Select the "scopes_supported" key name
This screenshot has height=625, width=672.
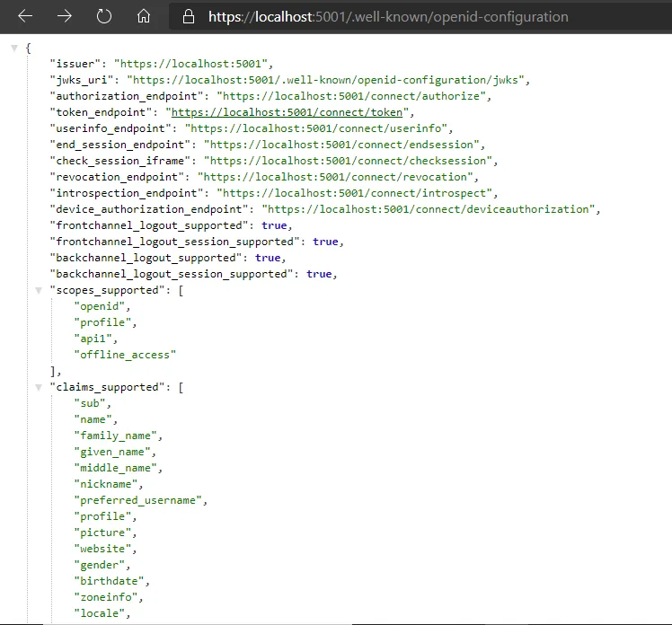point(107,290)
